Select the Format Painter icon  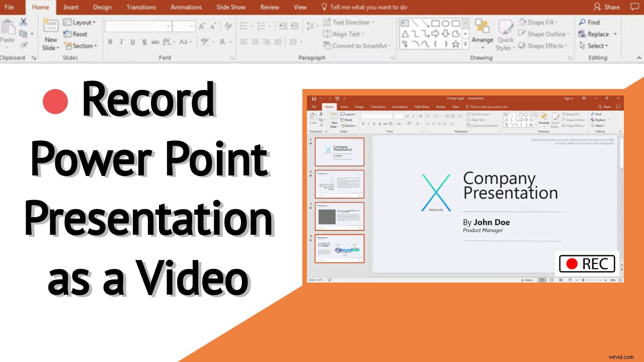point(25,44)
